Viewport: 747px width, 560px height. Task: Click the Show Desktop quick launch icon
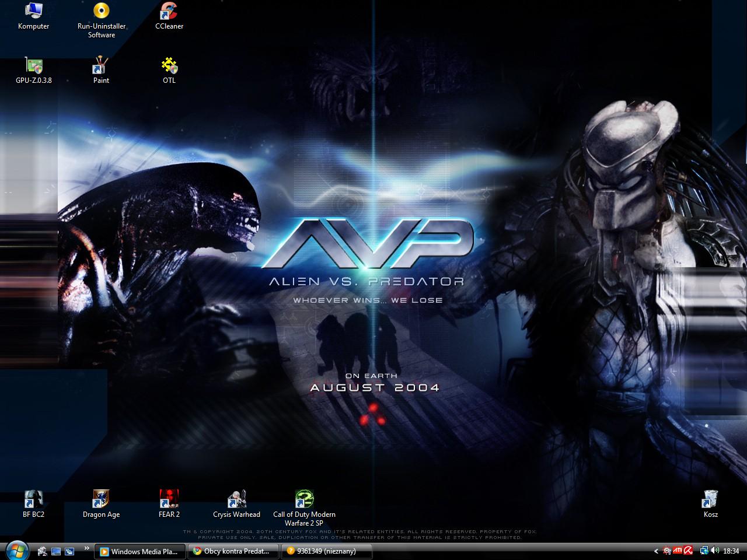point(56,551)
